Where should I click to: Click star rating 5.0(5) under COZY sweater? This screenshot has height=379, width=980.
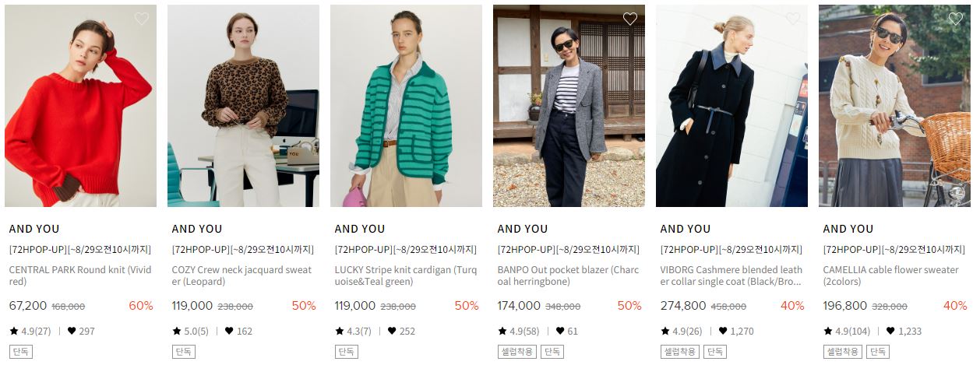[x=191, y=331]
